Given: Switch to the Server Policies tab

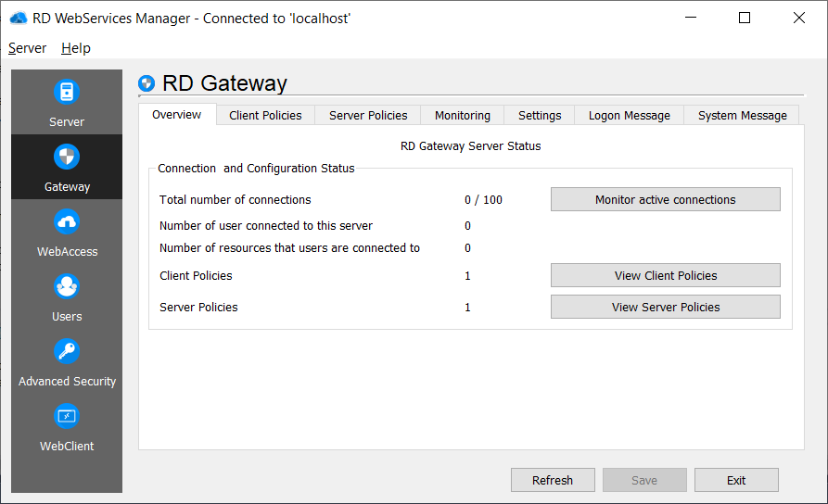Looking at the screenshot, I should tap(368, 115).
